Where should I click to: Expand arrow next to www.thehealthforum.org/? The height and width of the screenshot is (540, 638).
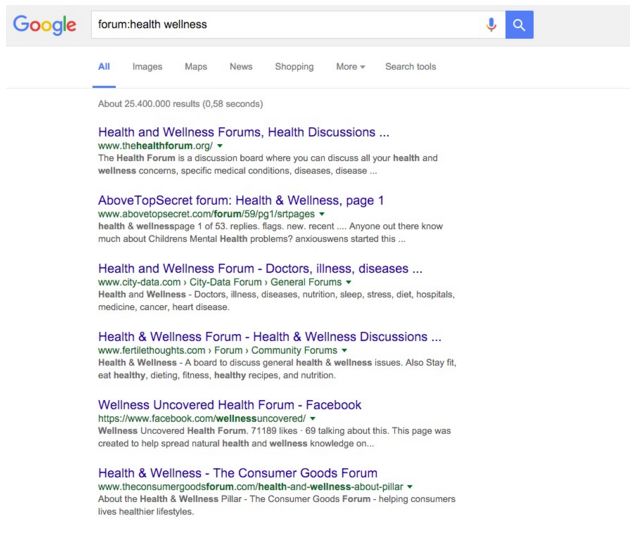(220, 146)
